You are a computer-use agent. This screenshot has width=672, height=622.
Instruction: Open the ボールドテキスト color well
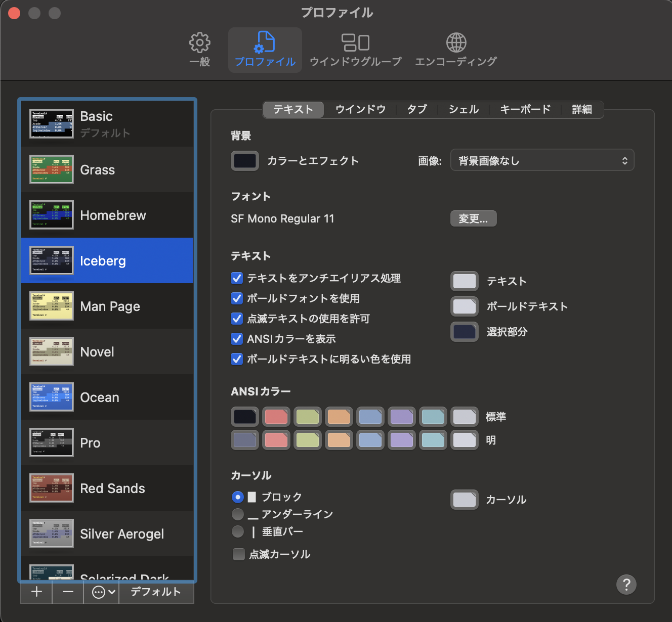click(x=465, y=306)
